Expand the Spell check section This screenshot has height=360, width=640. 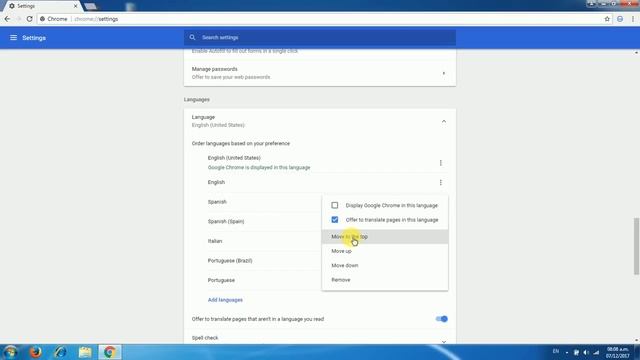pos(444,341)
